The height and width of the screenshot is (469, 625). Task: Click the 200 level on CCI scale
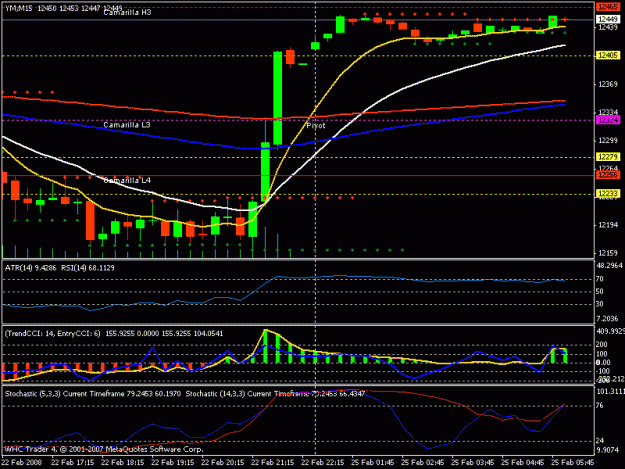coord(601,345)
